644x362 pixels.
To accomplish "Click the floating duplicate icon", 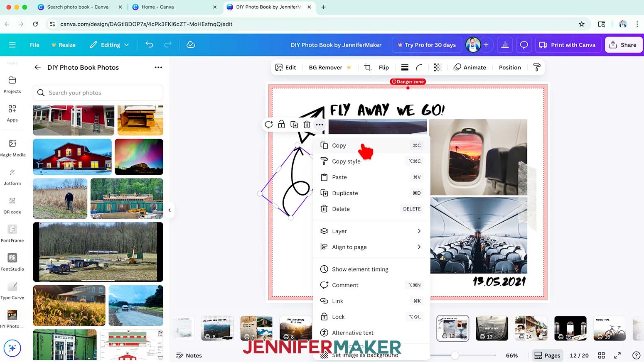I will pos(294,125).
